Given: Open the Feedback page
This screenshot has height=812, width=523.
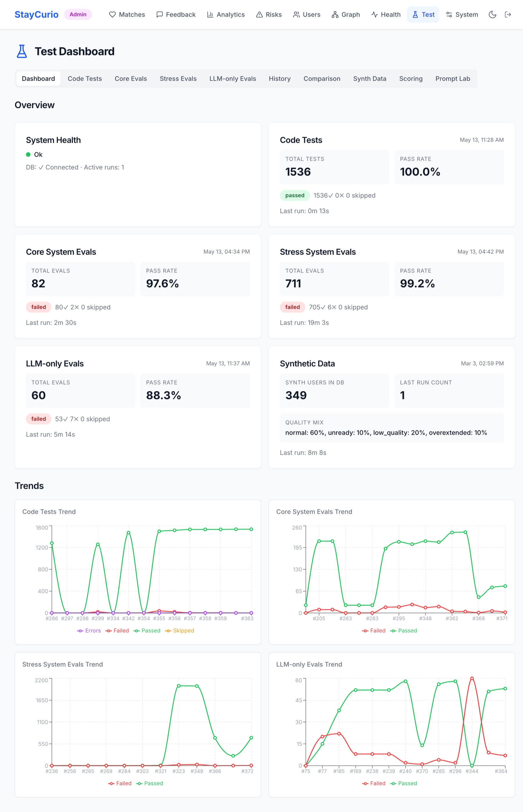Looking at the screenshot, I should [x=175, y=15].
